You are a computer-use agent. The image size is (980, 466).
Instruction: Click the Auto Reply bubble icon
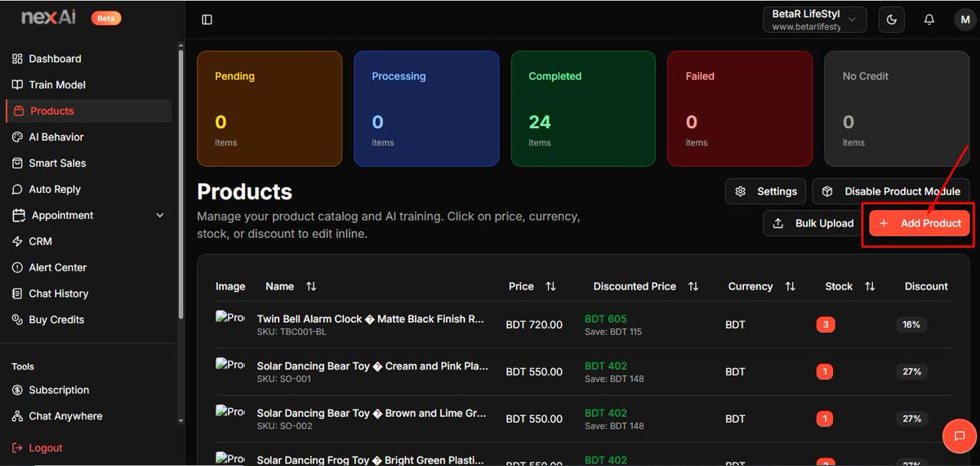17,190
